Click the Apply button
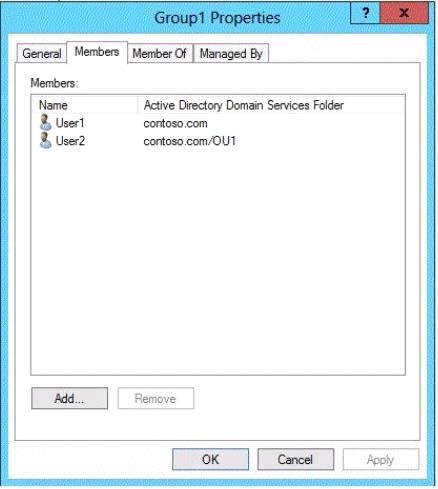The height and width of the screenshot is (489, 438). [381, 459]
